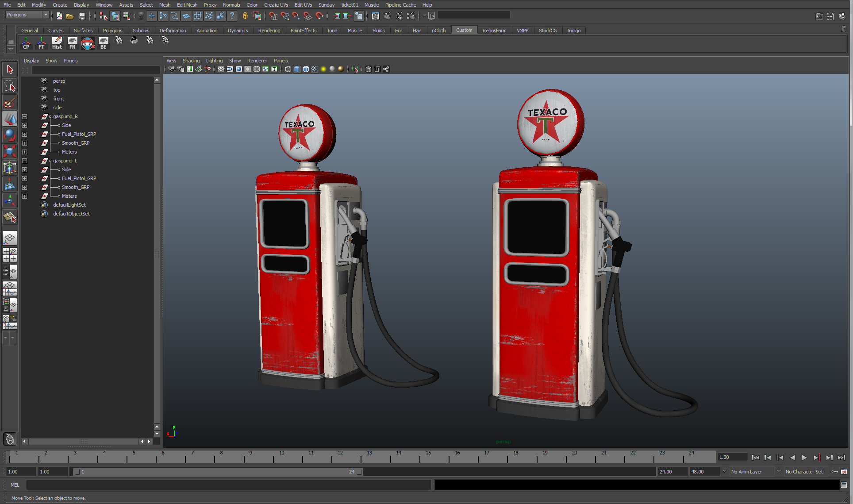The width and height of the screenshot is (853, 504).
Task: Activate the Lasso select tool
Action: (10, 86)
